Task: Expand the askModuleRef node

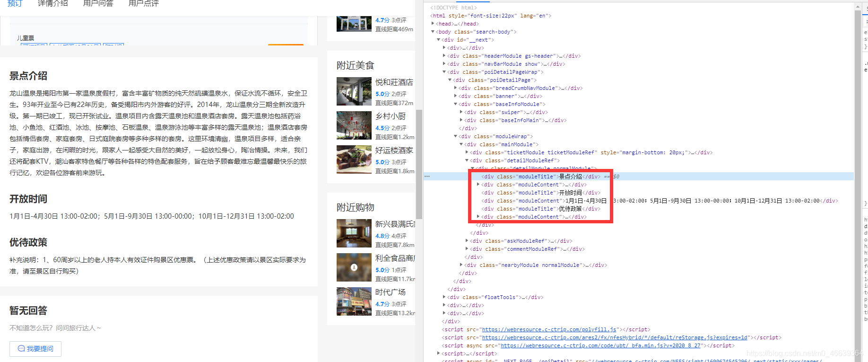Action: pos(467,241)
